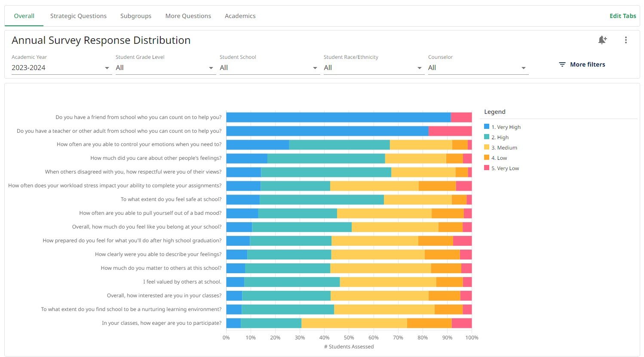Open the three-dot overflow menu
This screenshot has width=644, height=357.
626,40
